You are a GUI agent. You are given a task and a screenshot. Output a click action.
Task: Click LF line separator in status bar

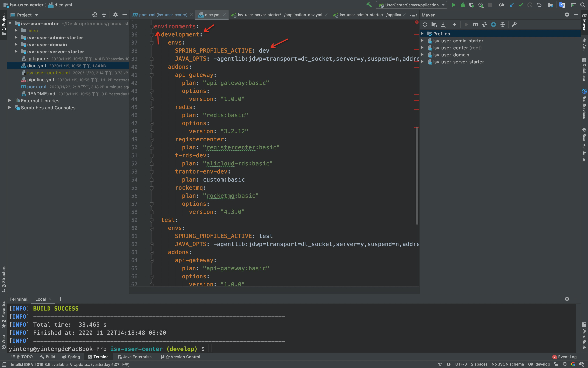pos(449,364)
